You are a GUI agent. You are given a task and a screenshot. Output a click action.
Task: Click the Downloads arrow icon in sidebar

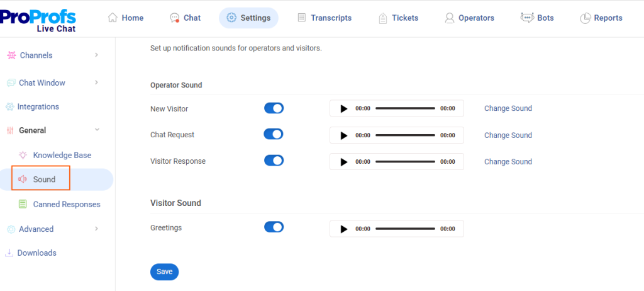(9, 253)
